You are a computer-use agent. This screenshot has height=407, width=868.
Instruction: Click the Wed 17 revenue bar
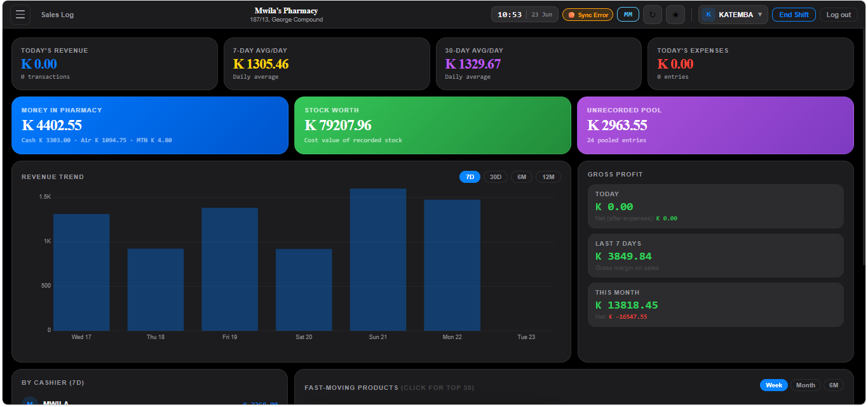point(81,272)
